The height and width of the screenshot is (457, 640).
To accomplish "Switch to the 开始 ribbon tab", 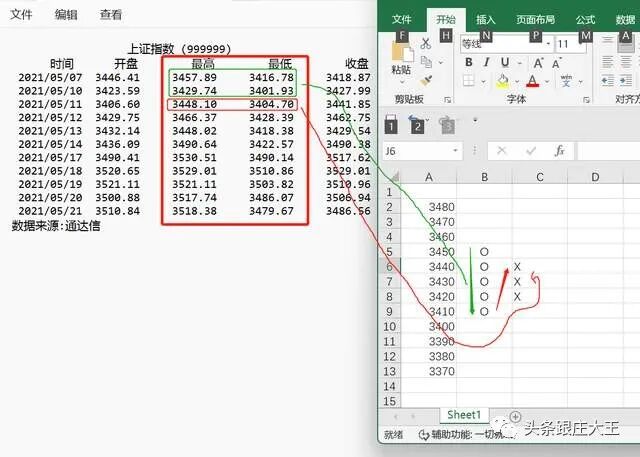I will click(x=445, y=19).
